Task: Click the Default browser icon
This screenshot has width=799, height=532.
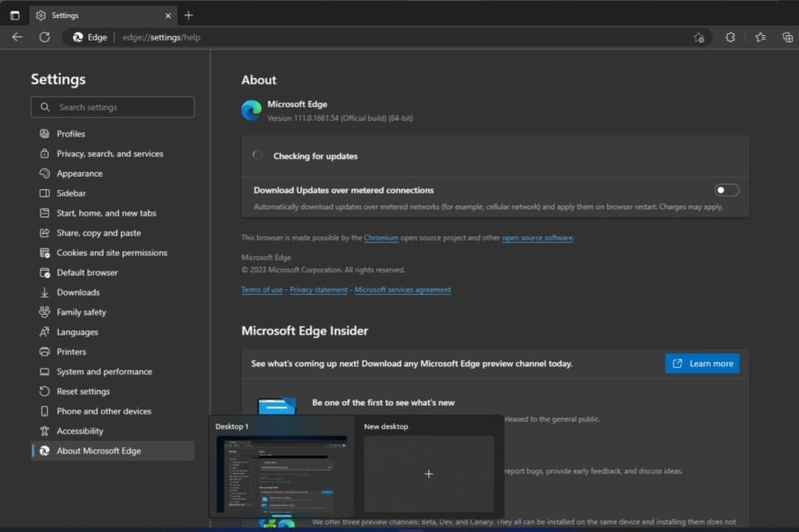Action: pyautogui.click(x=45, y=272)
